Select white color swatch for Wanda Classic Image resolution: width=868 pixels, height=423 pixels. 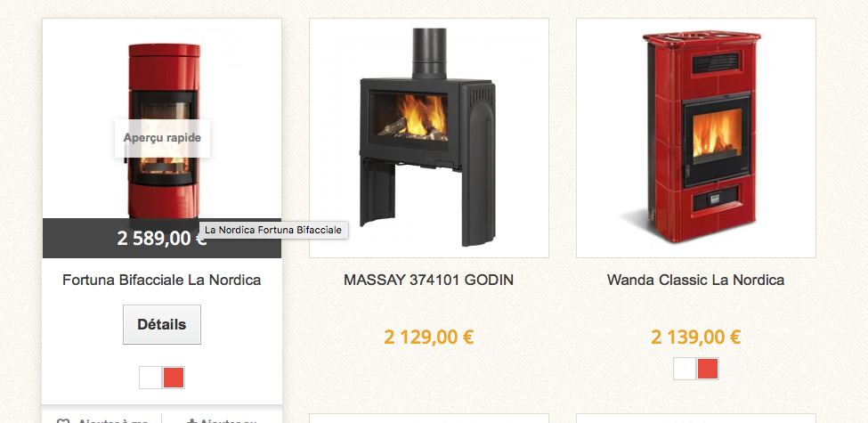(x=685, y=369)
